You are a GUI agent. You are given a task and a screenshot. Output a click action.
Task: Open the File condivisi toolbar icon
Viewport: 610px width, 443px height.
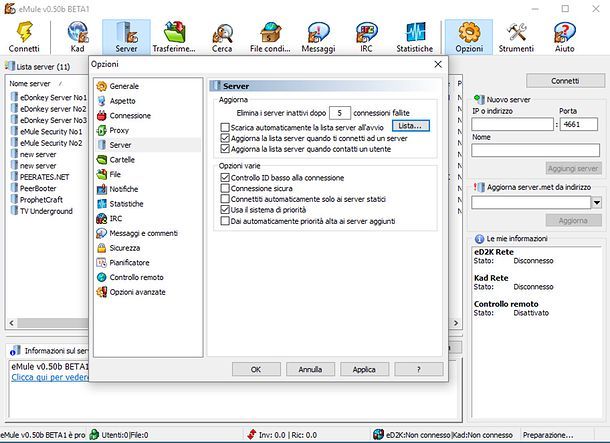pos(270,37)
